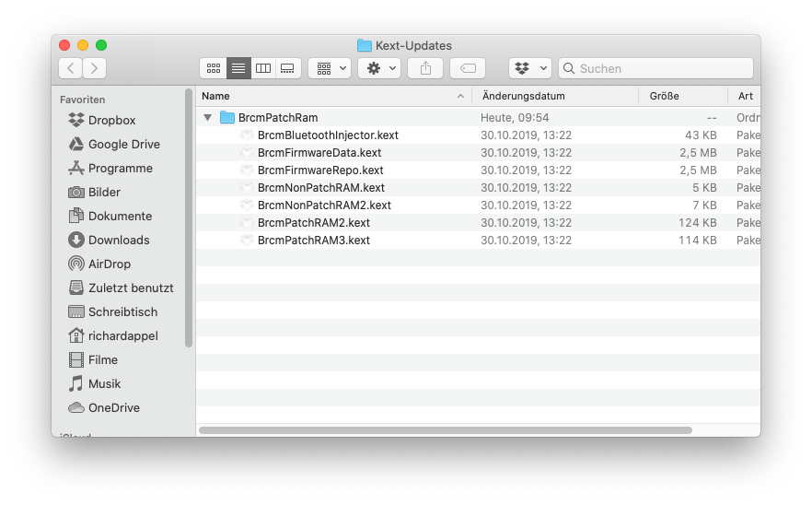
Task: Click the 124 KB size cell
Action: point(698,223)
